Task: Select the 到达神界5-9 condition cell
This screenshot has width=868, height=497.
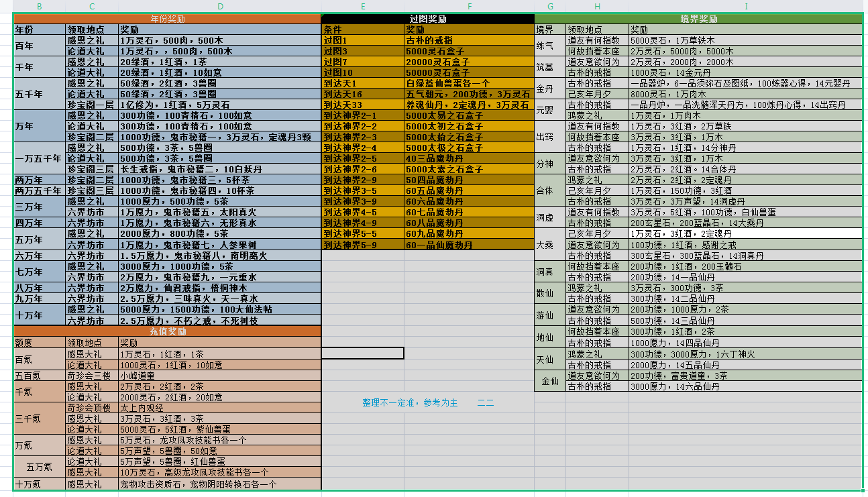Action: click(363, 245)
